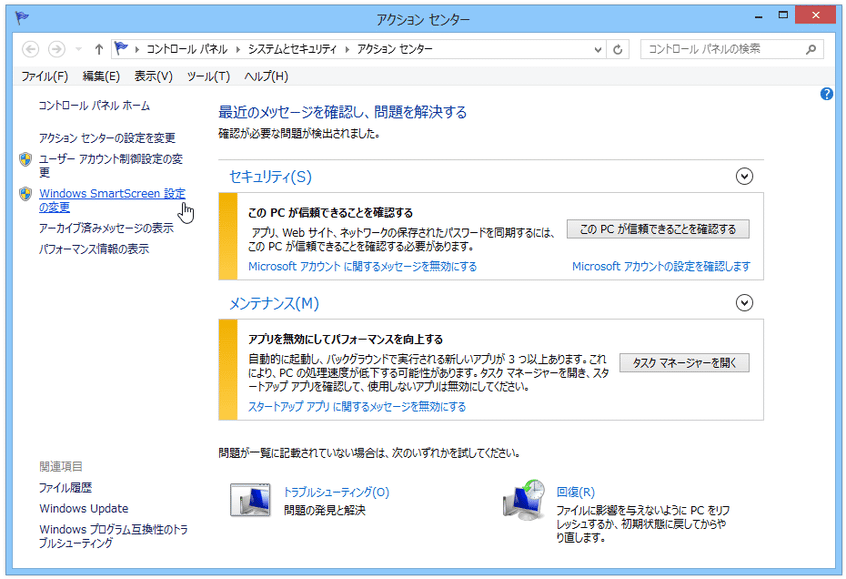Close the アクション センター window
This screenshot has width=846, height=579.
pyautogui.click(x=815, y=15)
